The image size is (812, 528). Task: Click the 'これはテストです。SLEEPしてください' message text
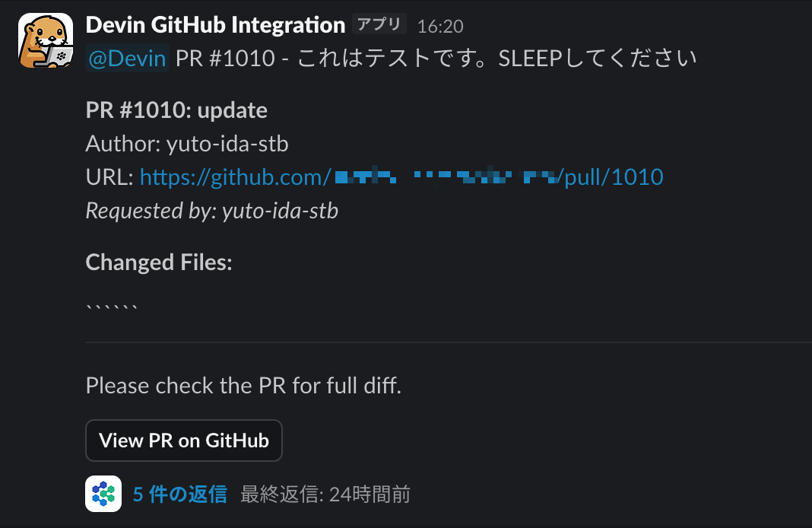[497, 59]
